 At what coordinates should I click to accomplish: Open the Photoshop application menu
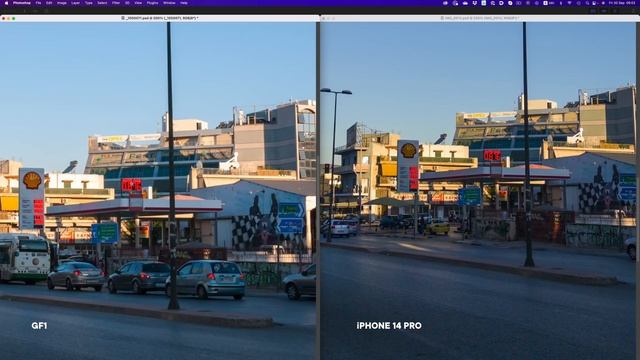pyautogui.click(x=22, y=3)
